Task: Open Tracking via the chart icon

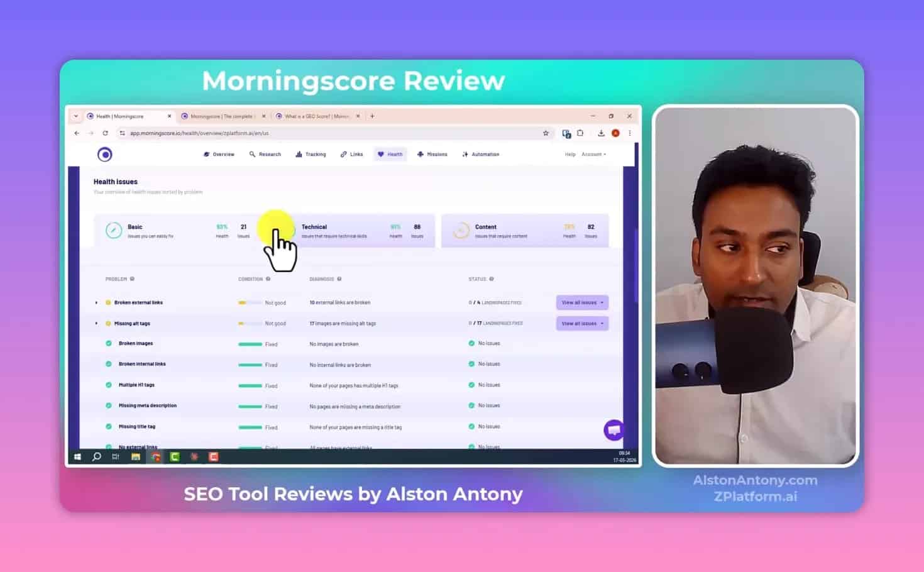Action: 298,154
